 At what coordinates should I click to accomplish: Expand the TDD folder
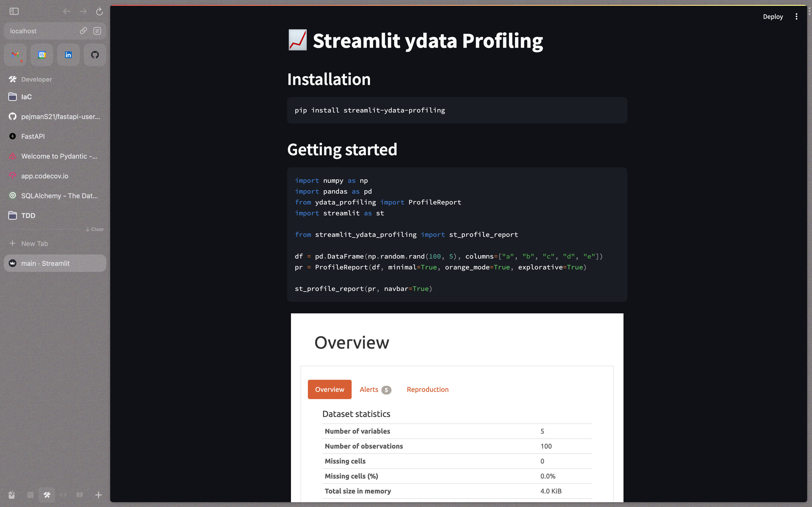click(28, 216)
